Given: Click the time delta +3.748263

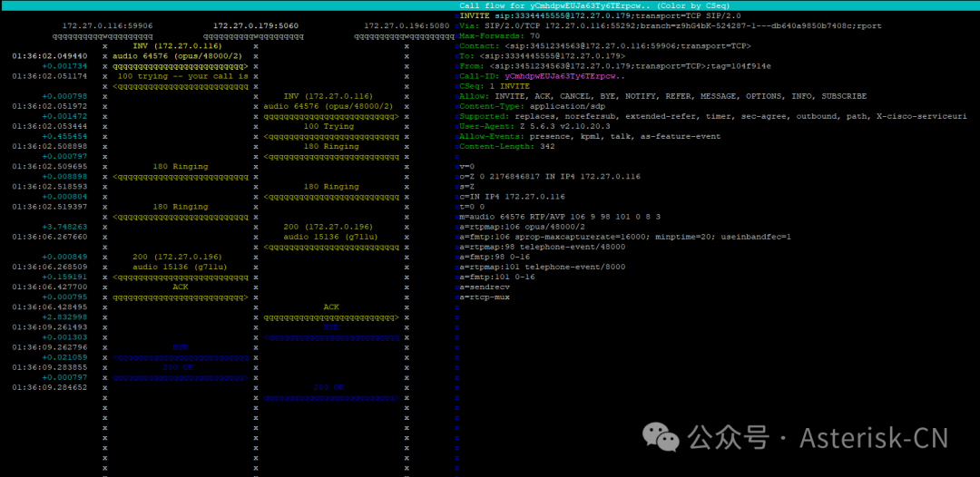Looking at the screenshot, I should [x=64, y=228].
